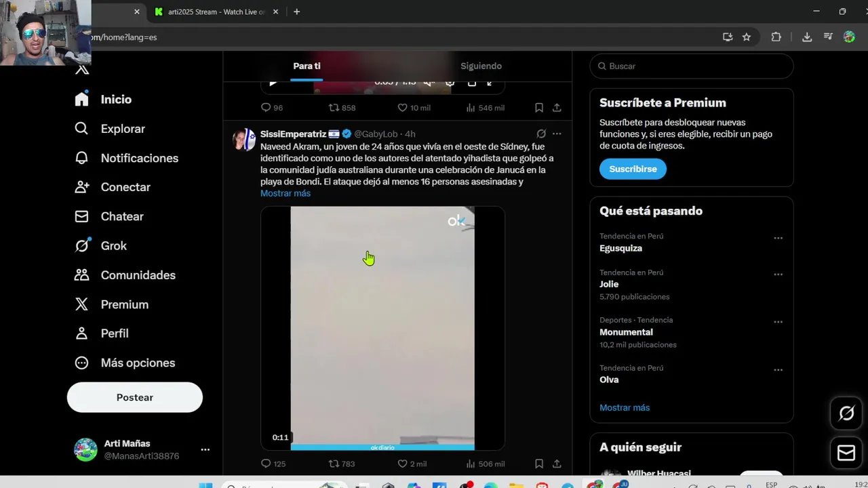868x488 pixels.
Task: Open SissiEmperatriz profile name link
Action: (293, 134)
